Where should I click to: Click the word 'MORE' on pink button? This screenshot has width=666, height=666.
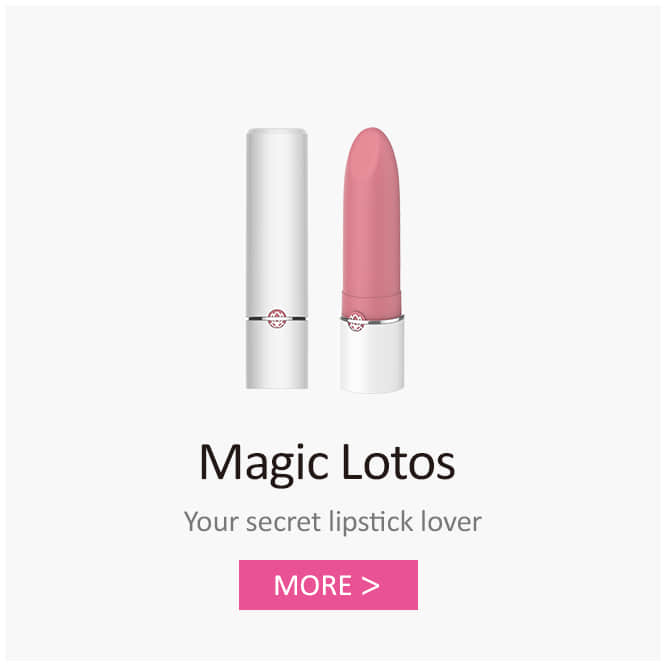(313, 585)
